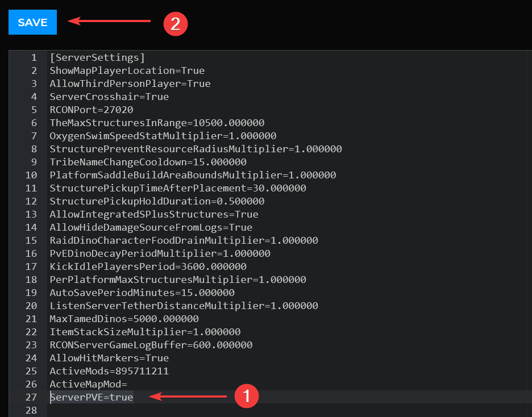Click the blue SAVE button
Screen dimensions: 532x417
[x=32, y=22]
